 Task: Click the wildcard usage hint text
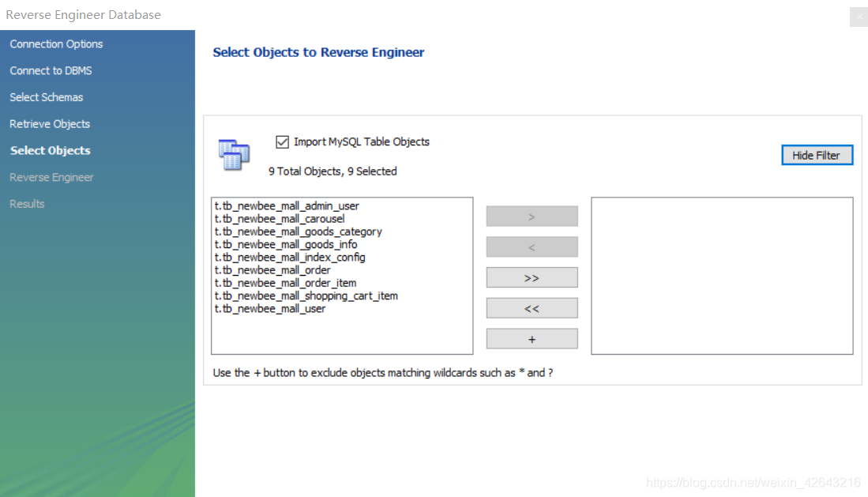[383, 373]
